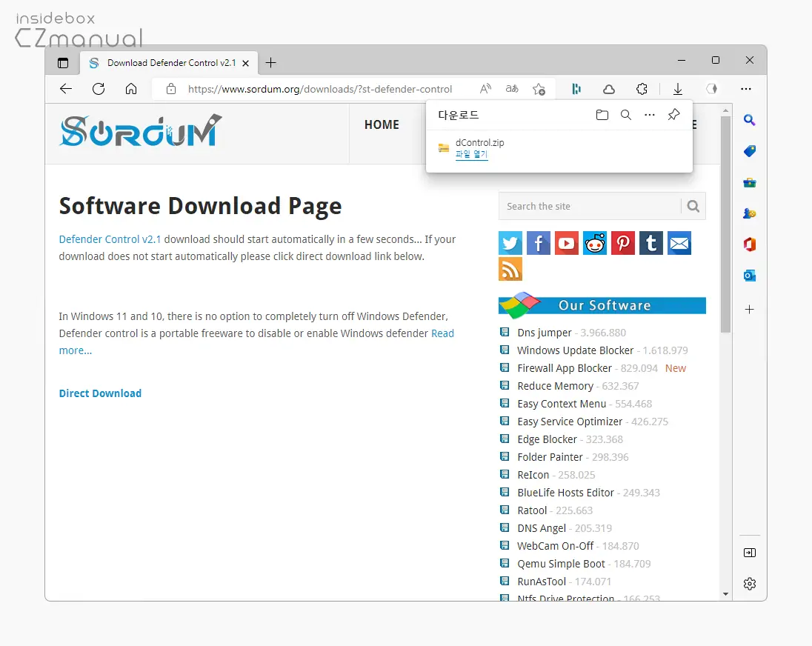Open browser Settings and more menu
812x646 pixels.
point(746,89)
